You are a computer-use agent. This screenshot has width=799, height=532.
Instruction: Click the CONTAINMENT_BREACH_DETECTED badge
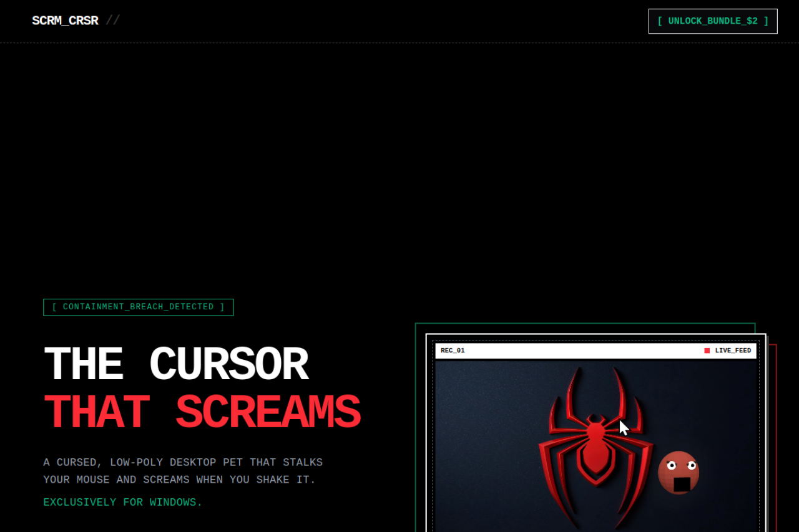138,307
